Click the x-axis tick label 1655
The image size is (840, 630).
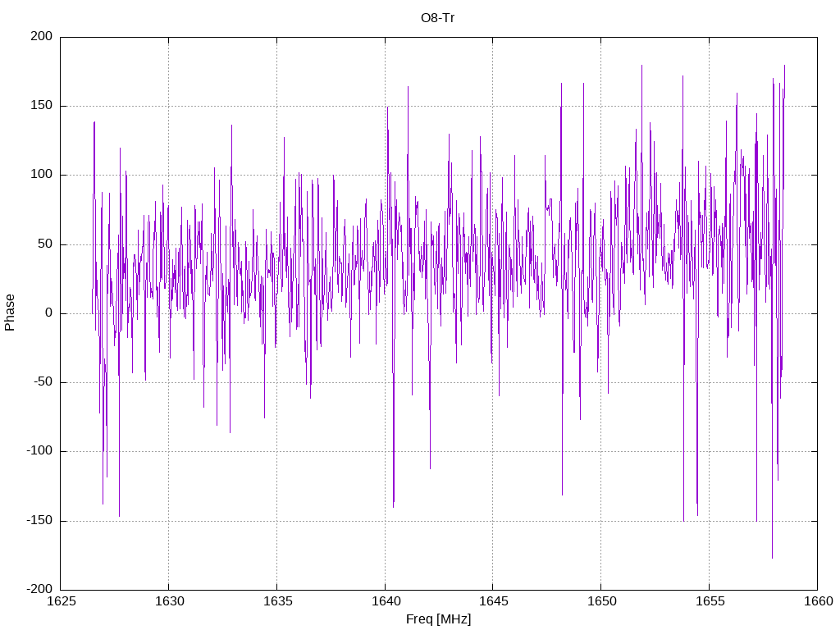point(710,601)
